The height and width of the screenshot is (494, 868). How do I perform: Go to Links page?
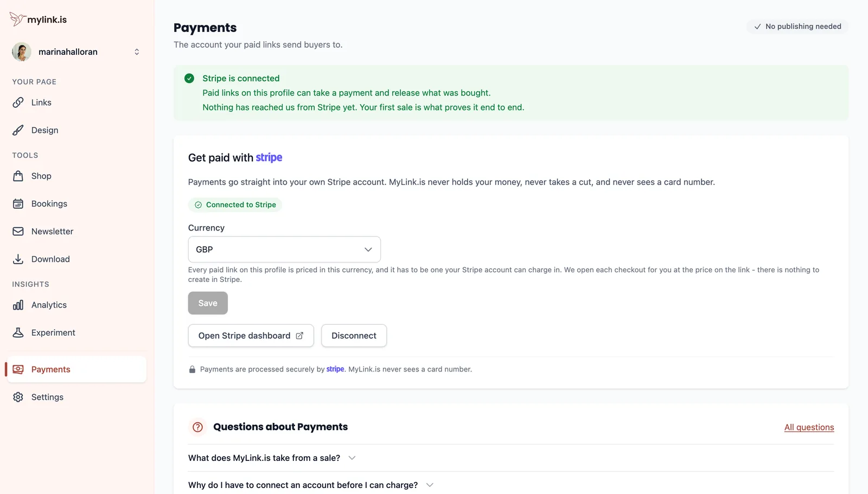[x=76, y=102]
